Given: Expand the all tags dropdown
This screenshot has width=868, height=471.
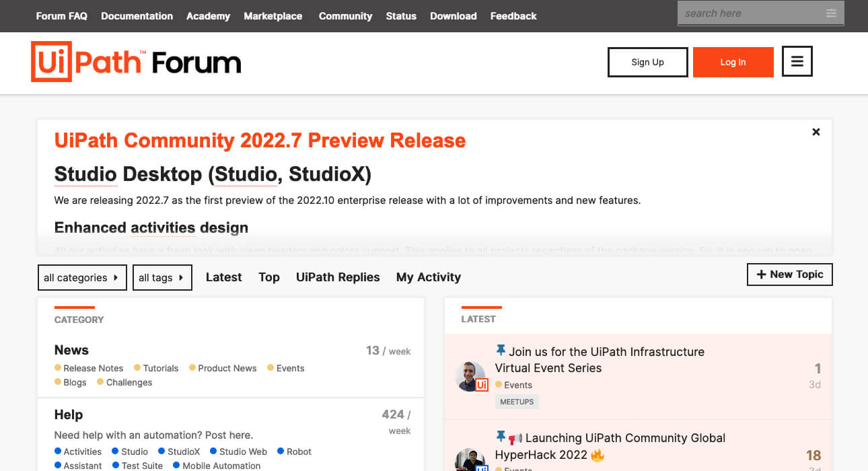Looking at the screenshot, I should (162, 277).
